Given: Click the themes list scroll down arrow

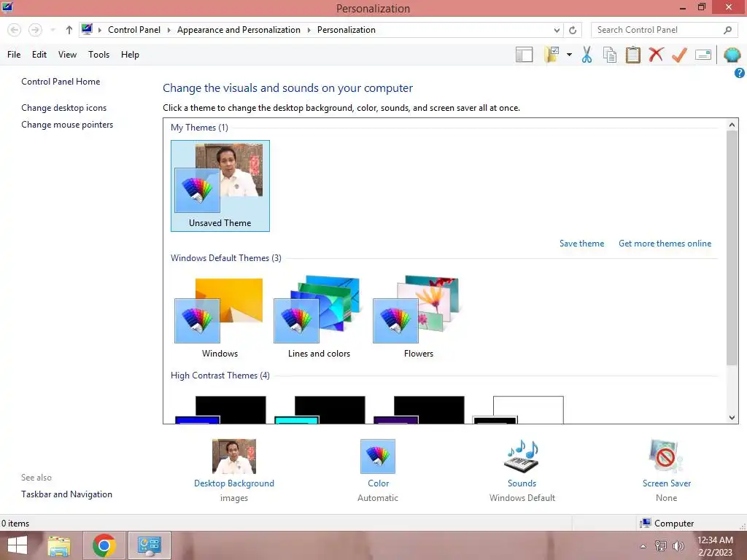Looking at the screenshot, I should [732, 418].
